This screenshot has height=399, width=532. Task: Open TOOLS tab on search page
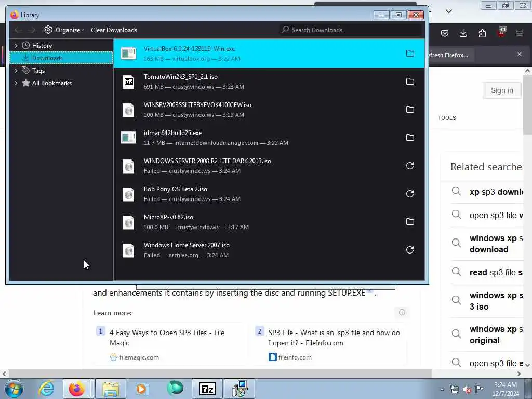point(447,118)
